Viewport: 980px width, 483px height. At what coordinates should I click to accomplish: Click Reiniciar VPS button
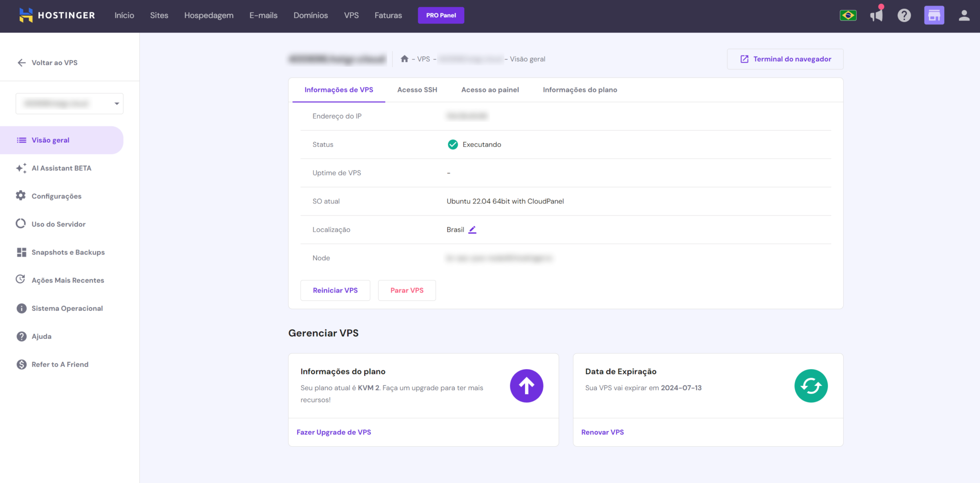click(335, 291)
